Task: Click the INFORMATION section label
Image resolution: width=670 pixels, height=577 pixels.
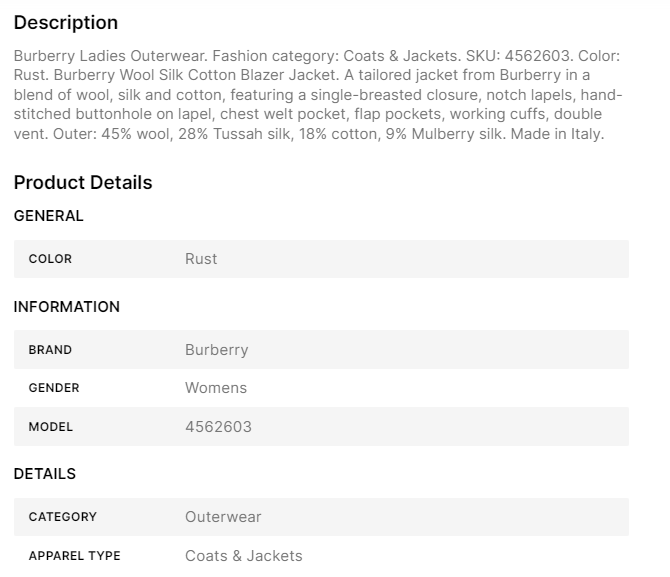Action: (67, 307)
